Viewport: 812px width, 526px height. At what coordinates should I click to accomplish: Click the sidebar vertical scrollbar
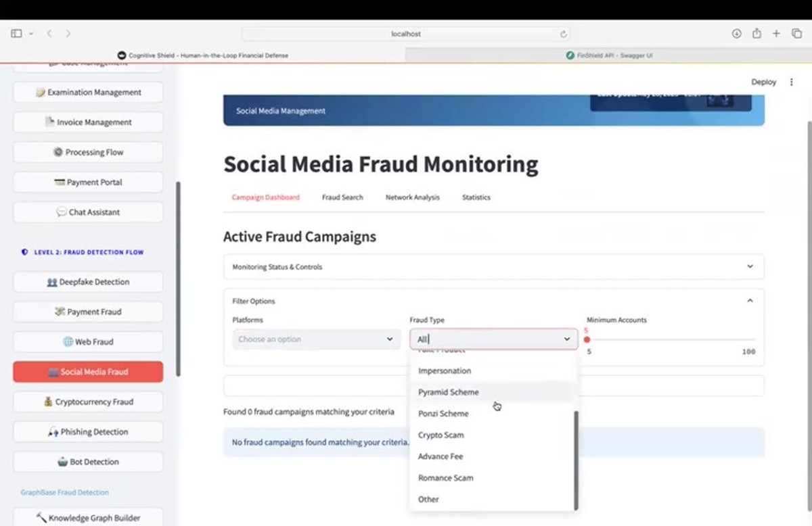(x=179, y=279)
